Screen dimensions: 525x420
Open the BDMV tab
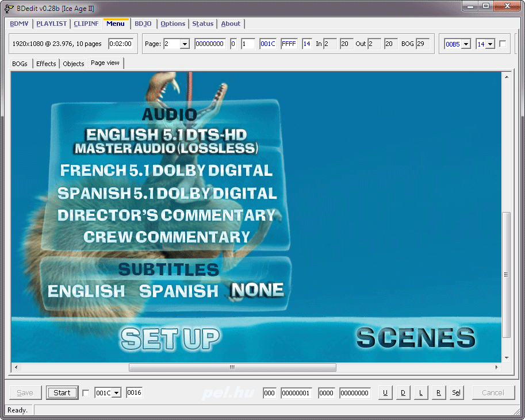point(19,24)
